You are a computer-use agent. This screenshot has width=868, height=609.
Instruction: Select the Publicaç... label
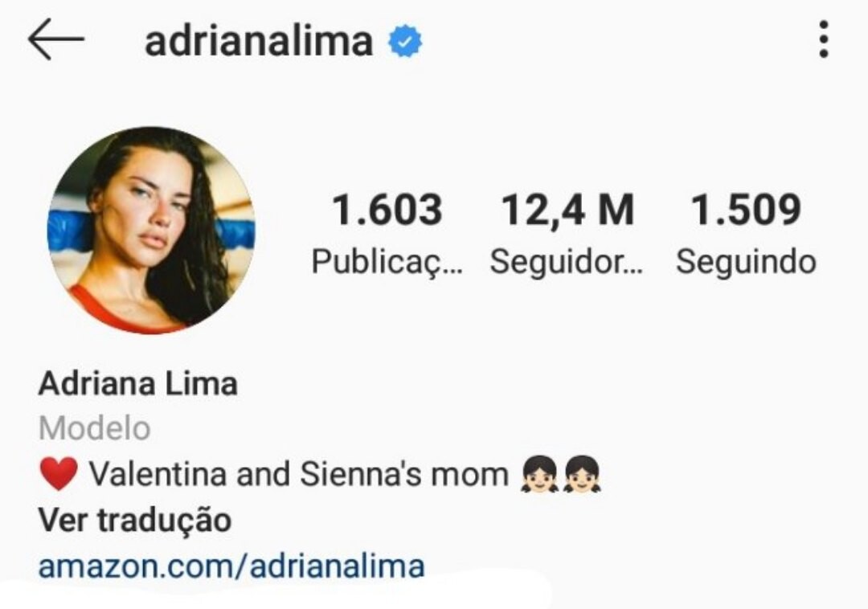click(x=387, y=262)
